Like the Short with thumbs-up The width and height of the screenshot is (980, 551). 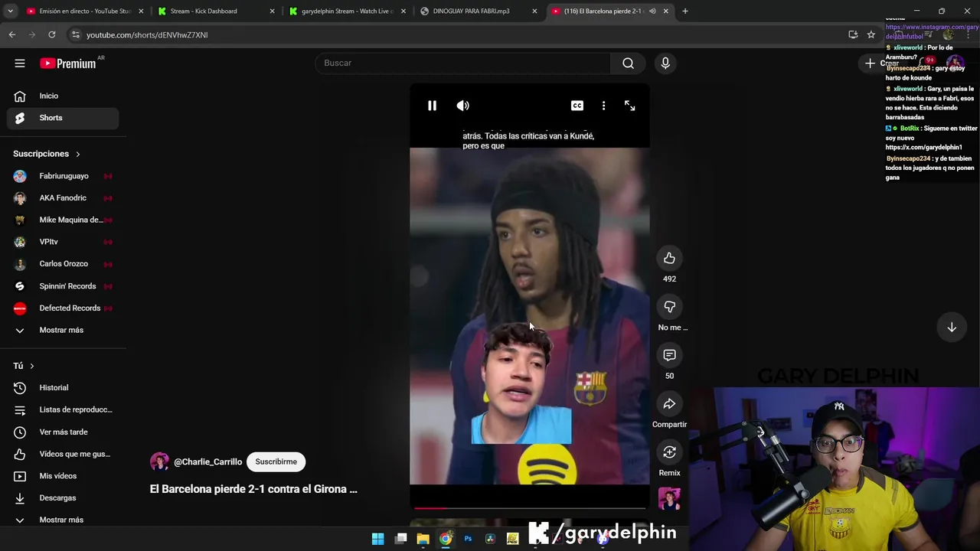click(x=669, y=258)
